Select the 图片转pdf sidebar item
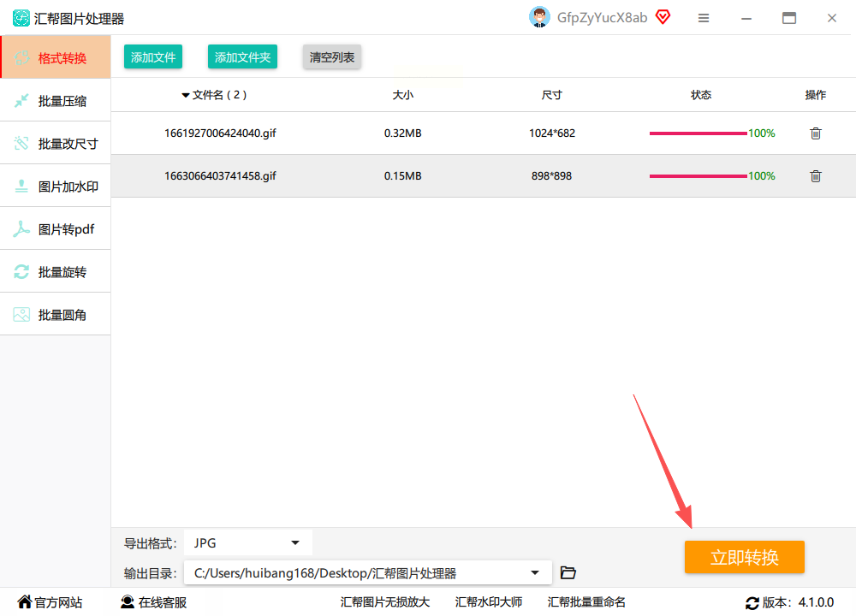Viewport: 856px width, 616px height. pyautogui.click(x=56, y=229)
